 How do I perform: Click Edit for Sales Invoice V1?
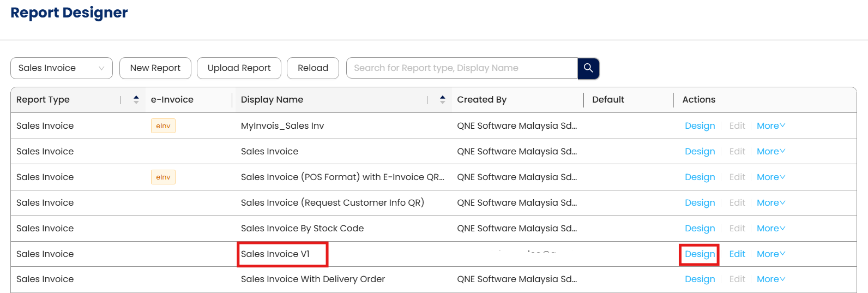737,254
